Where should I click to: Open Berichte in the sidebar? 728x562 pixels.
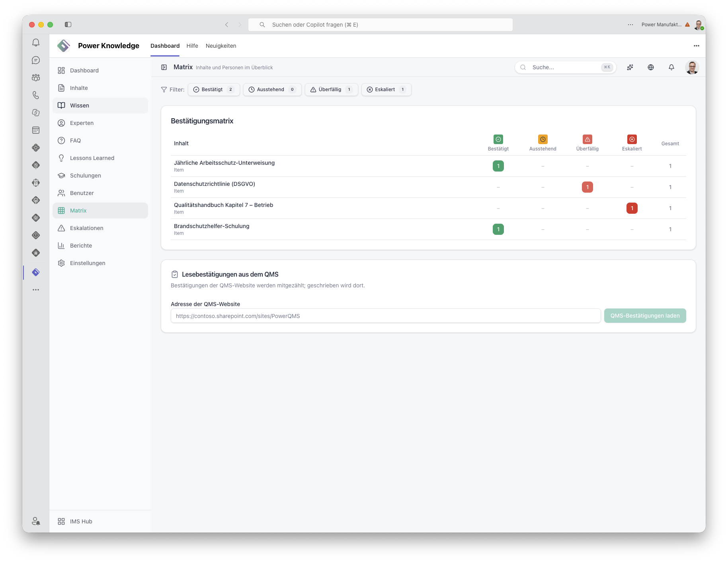[x=100, y=246]
